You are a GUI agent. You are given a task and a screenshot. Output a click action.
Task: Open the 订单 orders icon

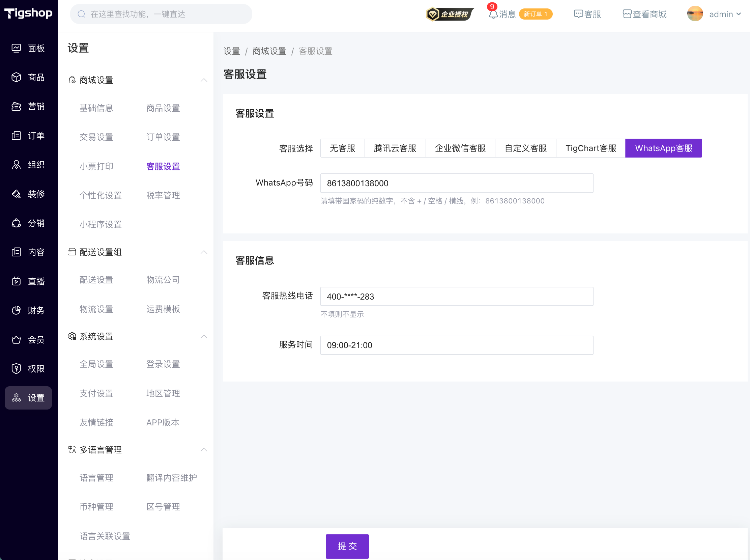(16, 136)
